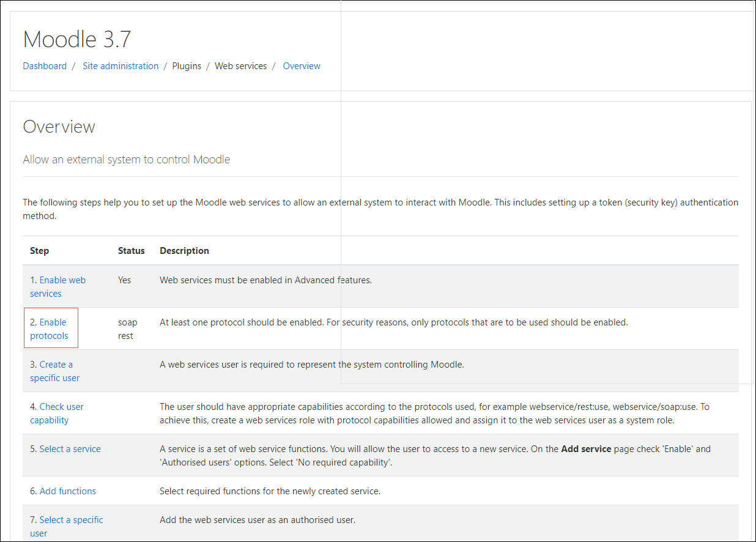
Task: Open the Enable protocols step link
Action: click(49, 329)
